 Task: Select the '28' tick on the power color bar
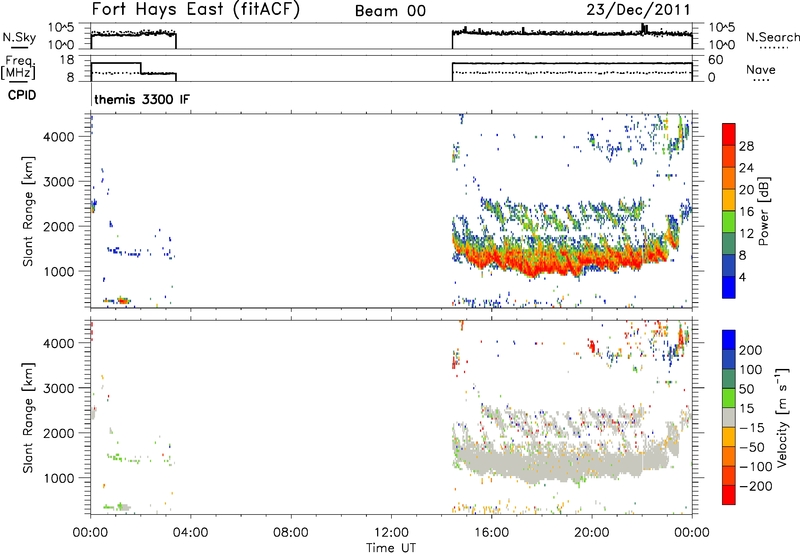coord(746,146)
